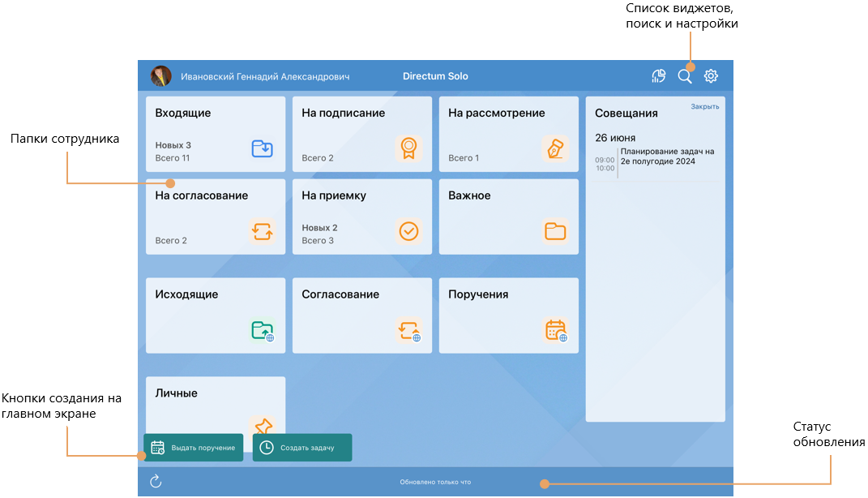Click the user name Ивановский Геннадий Александрович
868x498 pixels.
pos(265,76)
